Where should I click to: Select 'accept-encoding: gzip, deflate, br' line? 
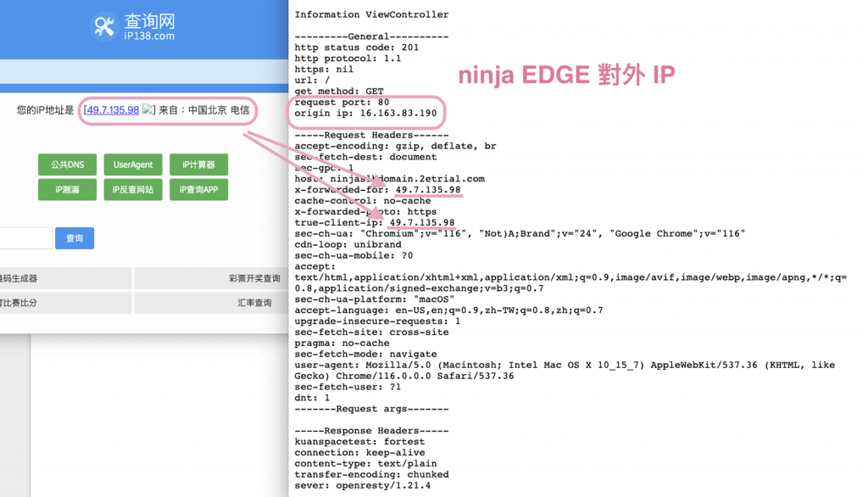pos(395,146)
